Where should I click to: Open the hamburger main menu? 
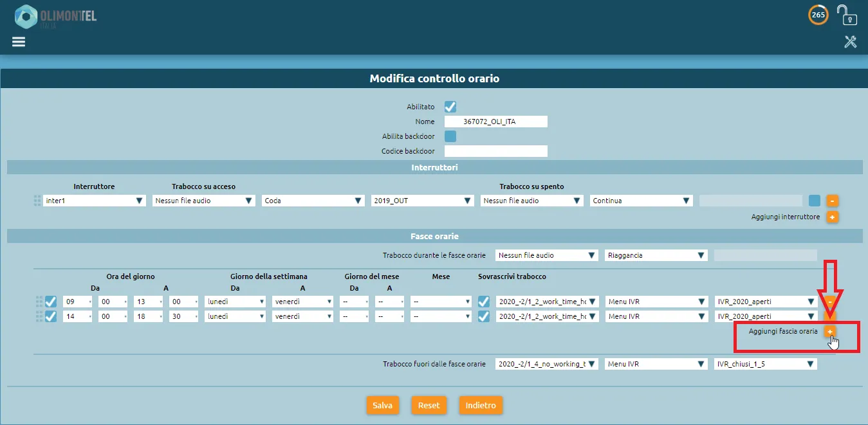(19, 42)
